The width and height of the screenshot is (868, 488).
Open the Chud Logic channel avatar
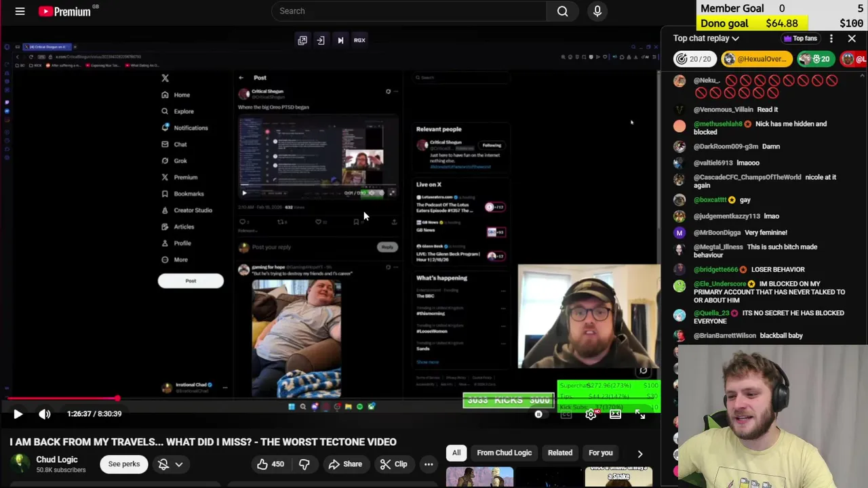[x=20, y=464]
